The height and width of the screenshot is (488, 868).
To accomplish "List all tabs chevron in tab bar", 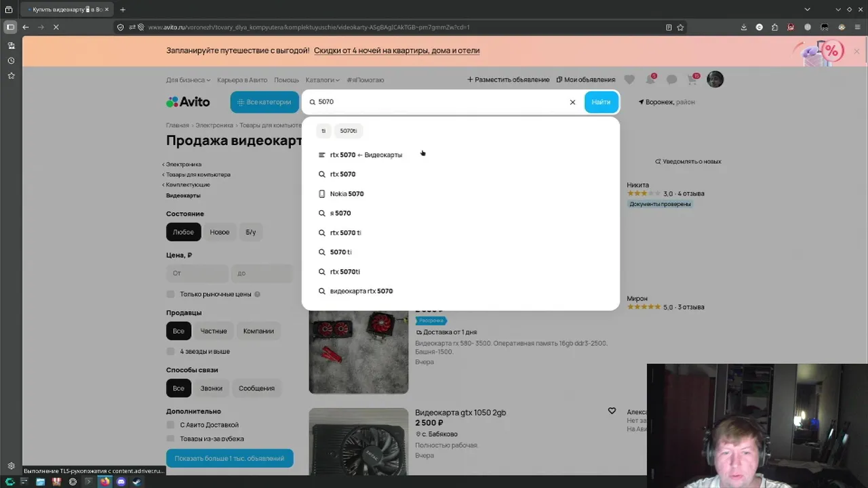I will 807,9.
